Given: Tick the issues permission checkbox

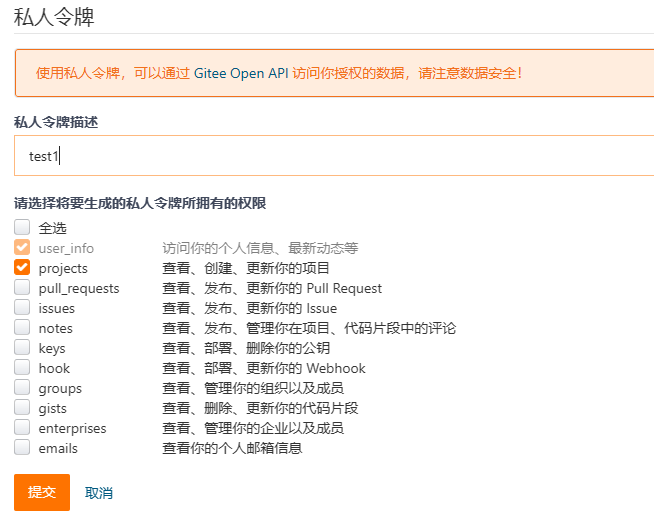Looking at the screenshot, I should (22, 308).
